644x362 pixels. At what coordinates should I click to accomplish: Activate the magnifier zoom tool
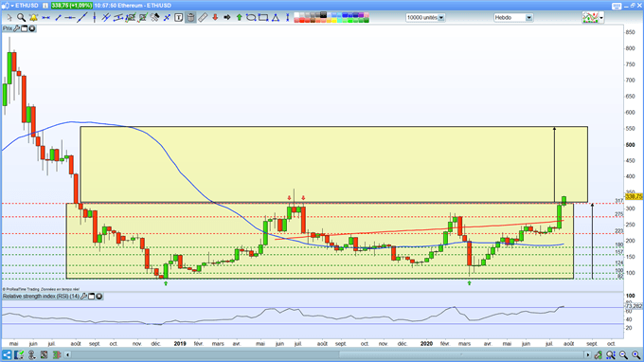pyautogui.click(x=21, y=18)
